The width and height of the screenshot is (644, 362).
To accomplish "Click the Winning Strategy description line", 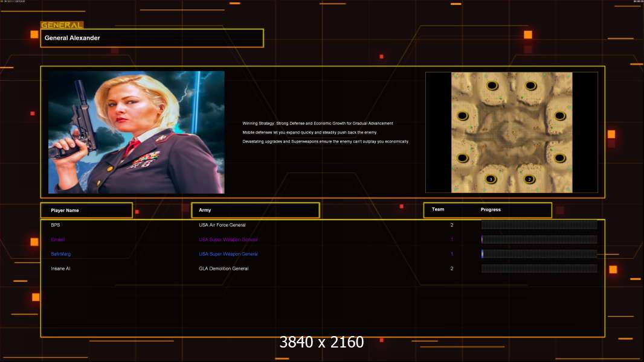I will pos(318,124).
